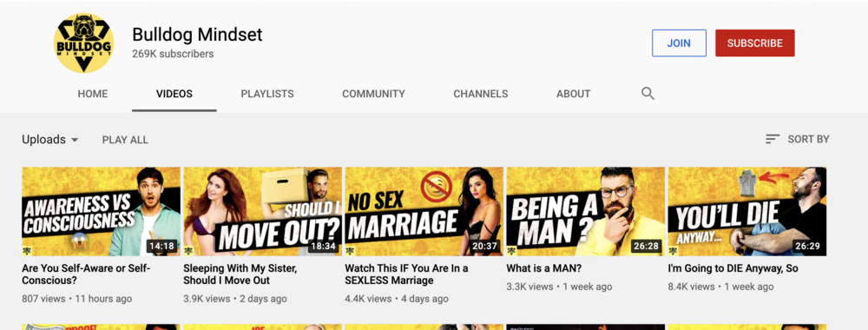Switch to the PLAYLISTS tab

[267, 94]
